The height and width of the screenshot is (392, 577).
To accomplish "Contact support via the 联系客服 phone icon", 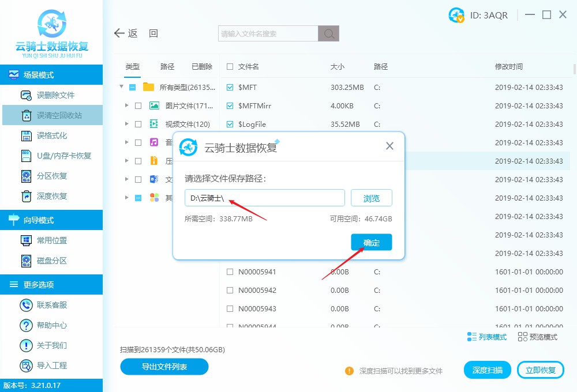I will (26, 305).
